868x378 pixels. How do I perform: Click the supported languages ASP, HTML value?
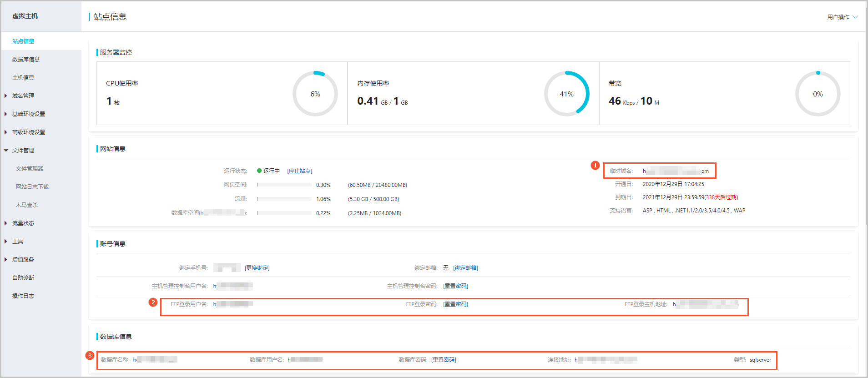point(694,211)
